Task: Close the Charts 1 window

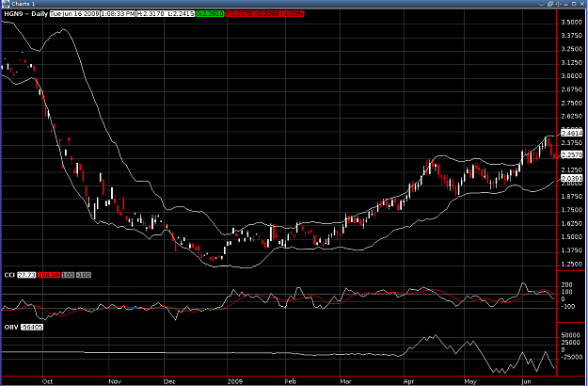Action: pos(582,4)
